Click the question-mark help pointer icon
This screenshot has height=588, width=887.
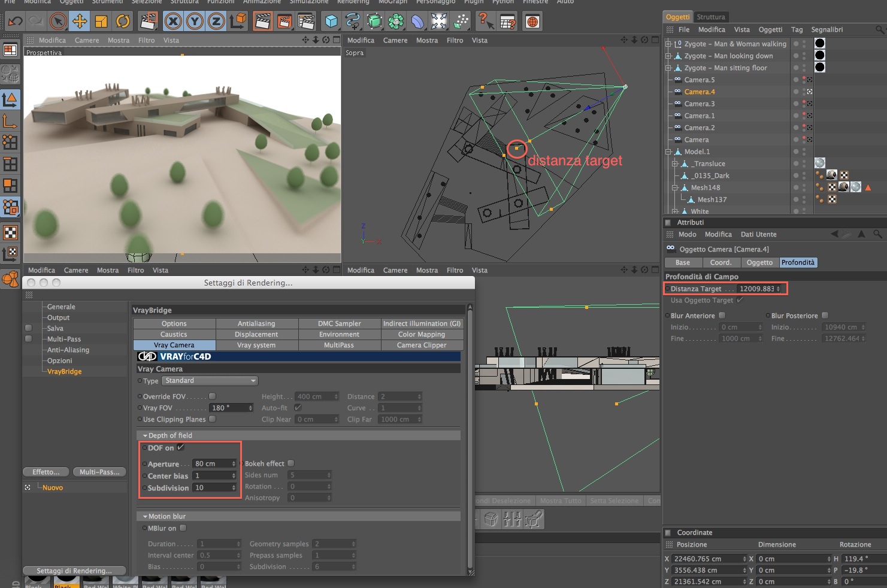[x=485, y=22]
